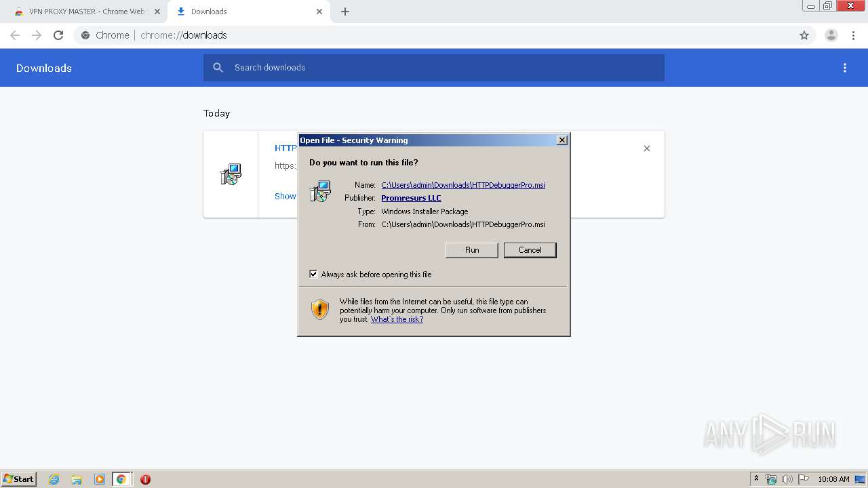Viewport: 868px width, 488px height.
Task: Click the Downloads page title
Action: (x=44, y=68)
